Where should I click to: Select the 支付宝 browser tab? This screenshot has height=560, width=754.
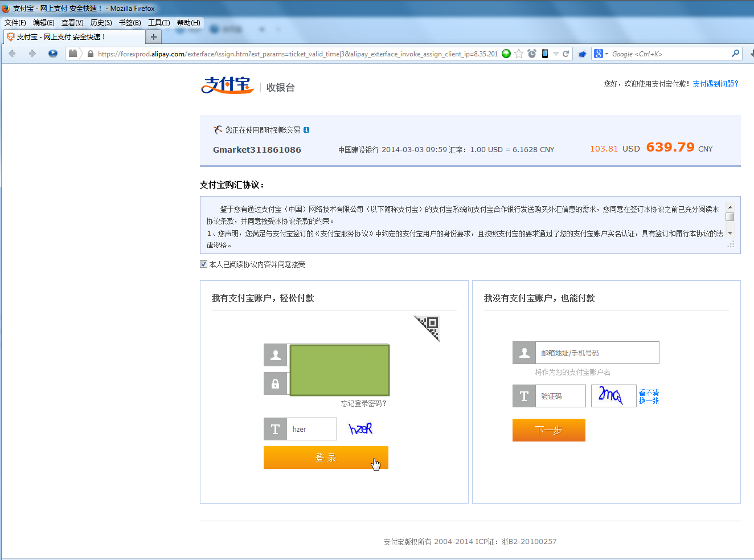(x=74, y=37)
